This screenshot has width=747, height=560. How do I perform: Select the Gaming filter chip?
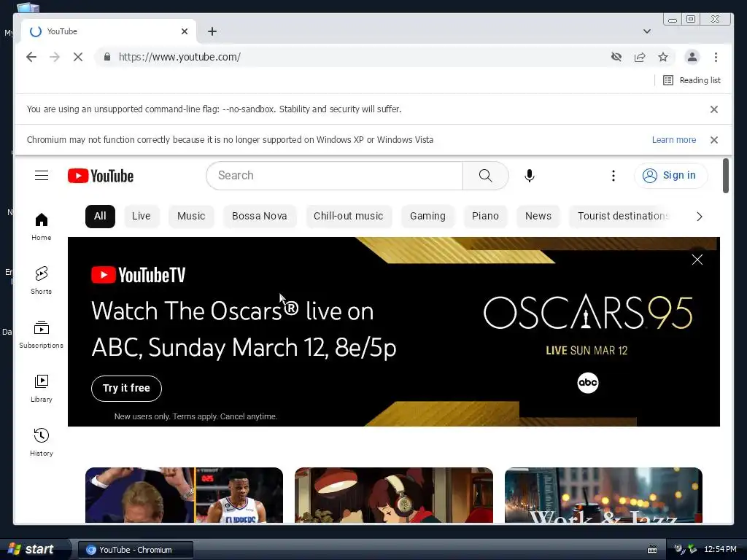427,216
